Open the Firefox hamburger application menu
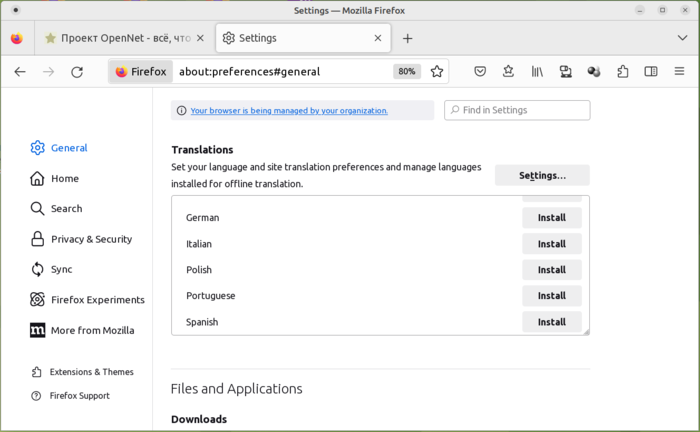Screen dimensions: 700x432 (x=680, y=72)
